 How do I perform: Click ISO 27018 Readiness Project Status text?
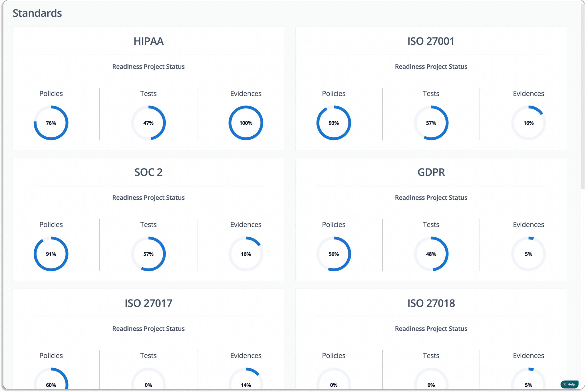pos(431,329)
